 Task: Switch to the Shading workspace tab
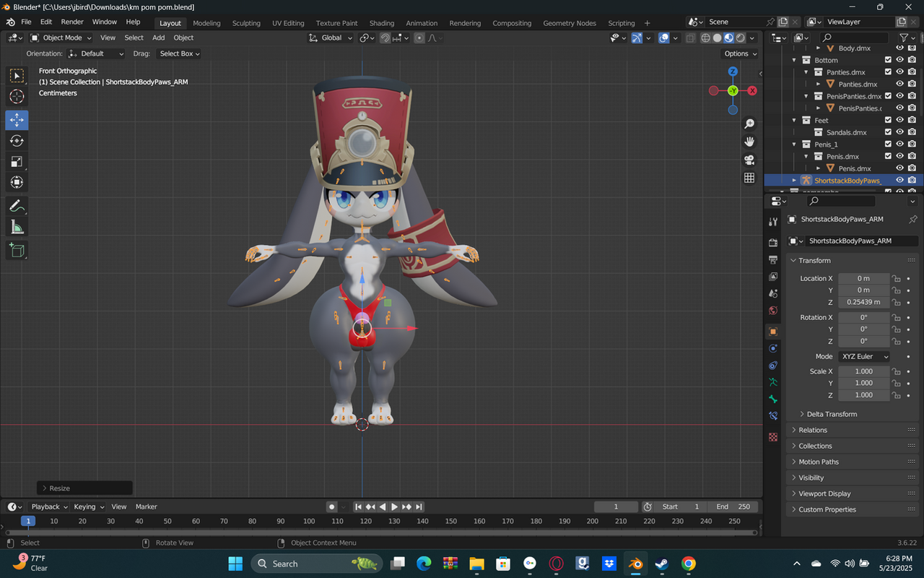tap(382, 23)
